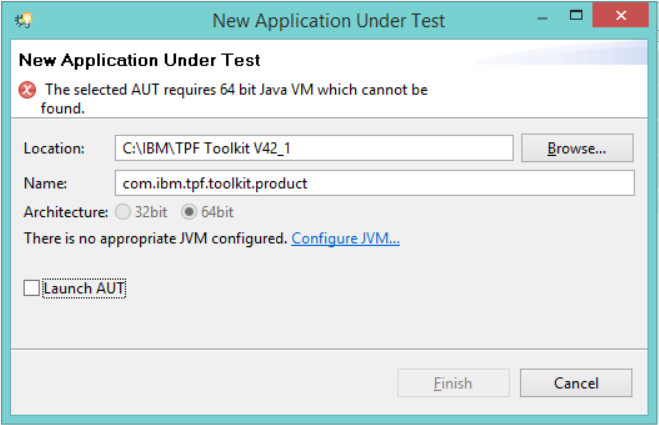Focus the Location path input field
The height and width of the screenshot is (425, 659).
click(314, 148)
